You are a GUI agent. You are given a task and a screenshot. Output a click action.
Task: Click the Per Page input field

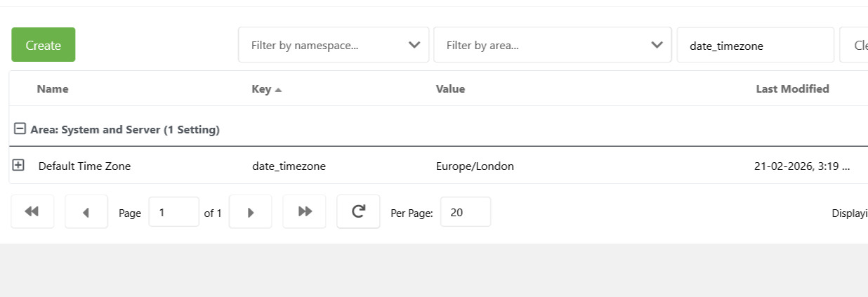tap(465, 211)
